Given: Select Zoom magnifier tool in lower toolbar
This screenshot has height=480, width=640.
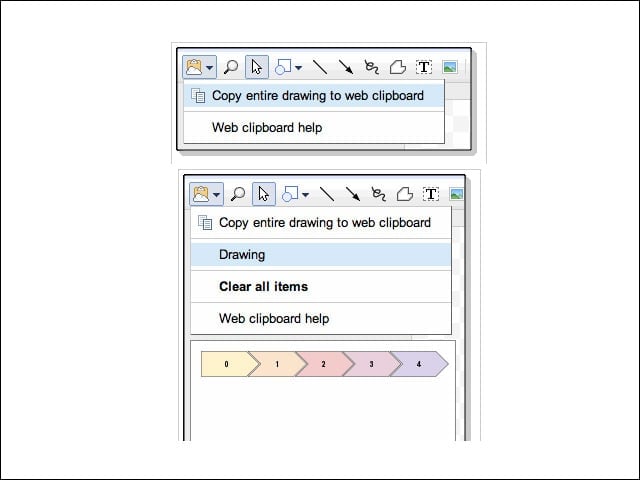Looking at the screenshot, I should 238,194.
